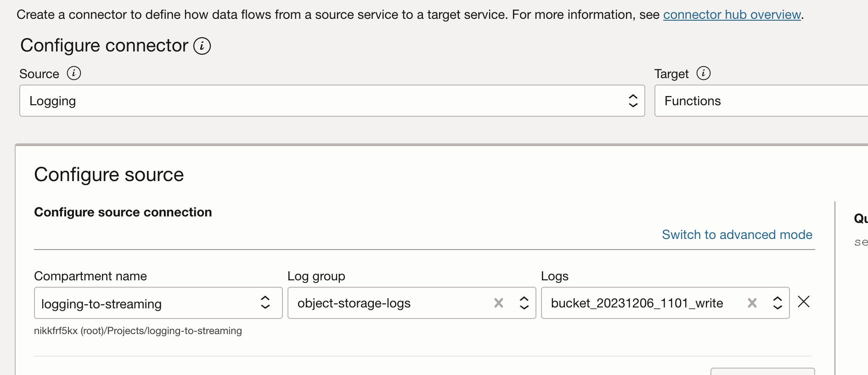Click chevron arrows in Log group field

[x=524, y=303]
